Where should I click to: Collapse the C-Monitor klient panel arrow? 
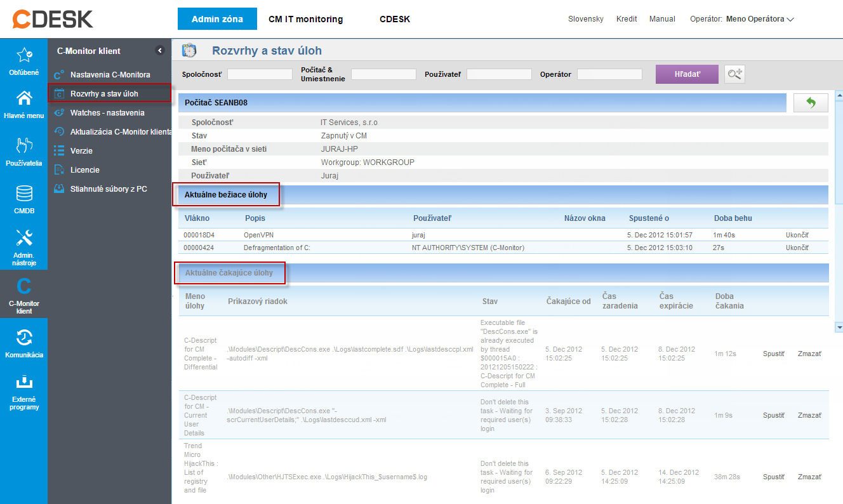pyautogui.click(x=160, y=51)
